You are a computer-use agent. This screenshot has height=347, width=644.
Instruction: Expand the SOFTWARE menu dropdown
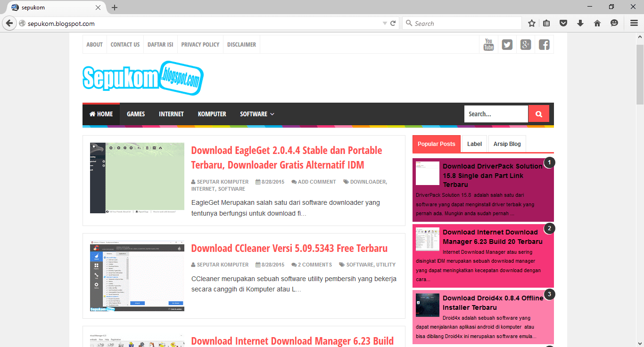257,114
